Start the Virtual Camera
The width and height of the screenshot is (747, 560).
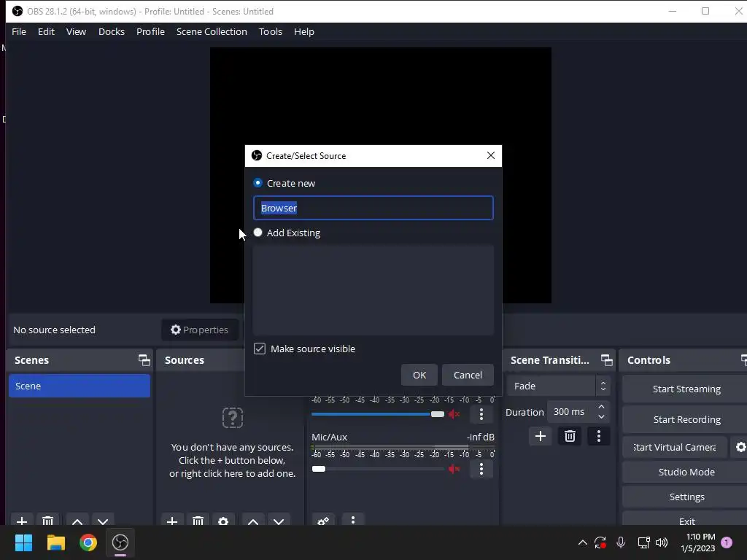click(x=675, y=447)
